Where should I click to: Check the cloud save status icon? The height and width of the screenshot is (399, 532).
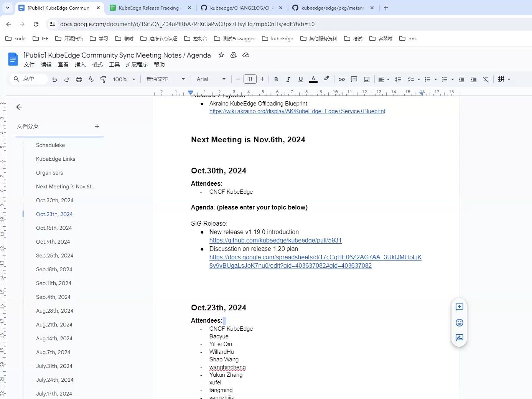pyautogui.click(x=246, y=55)
